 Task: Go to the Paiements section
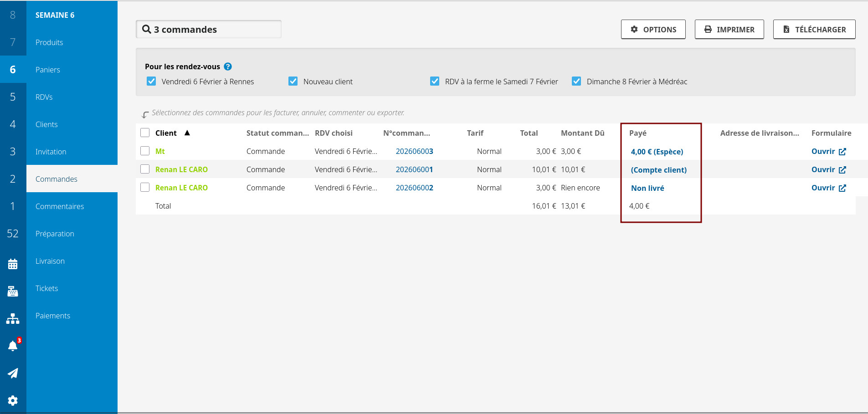pyautogui.click(x=53, y=316)
